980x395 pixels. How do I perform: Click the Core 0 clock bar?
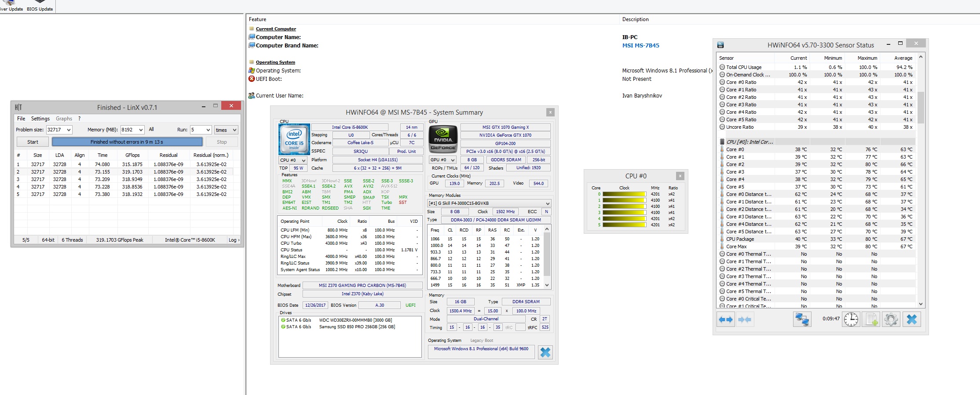[624, 194]
